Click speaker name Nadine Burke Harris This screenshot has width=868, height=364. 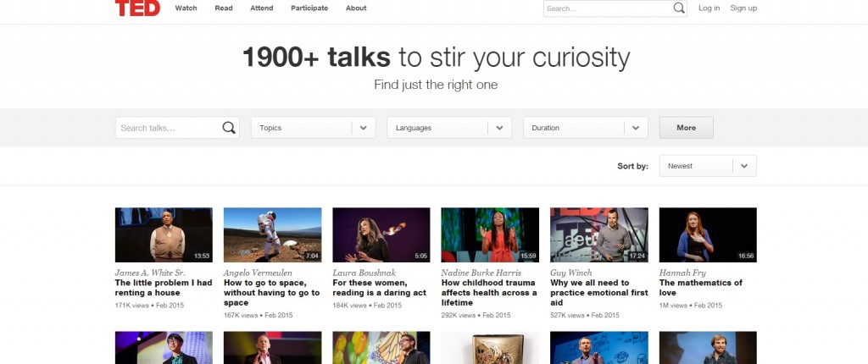pos(481,273)
